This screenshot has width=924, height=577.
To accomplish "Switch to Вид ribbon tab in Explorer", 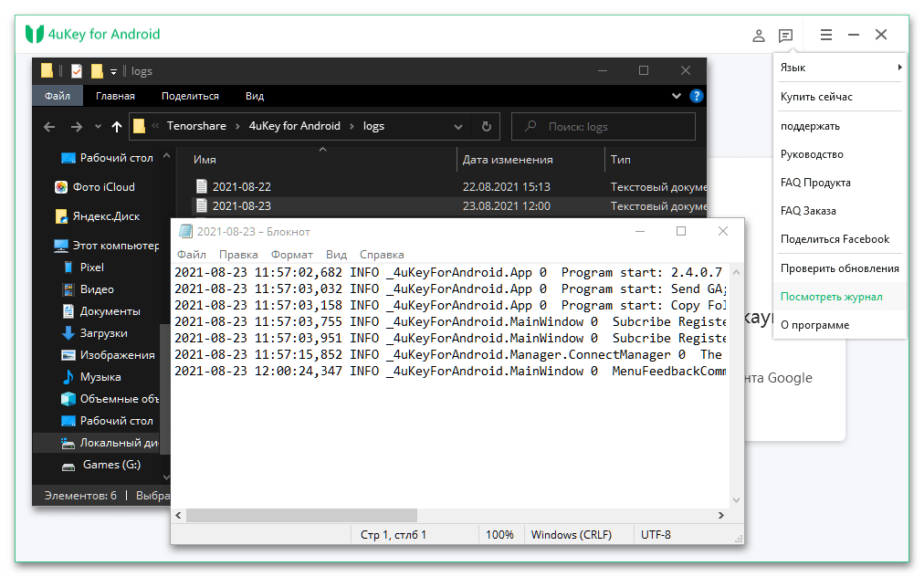I will tap(255, 96).
